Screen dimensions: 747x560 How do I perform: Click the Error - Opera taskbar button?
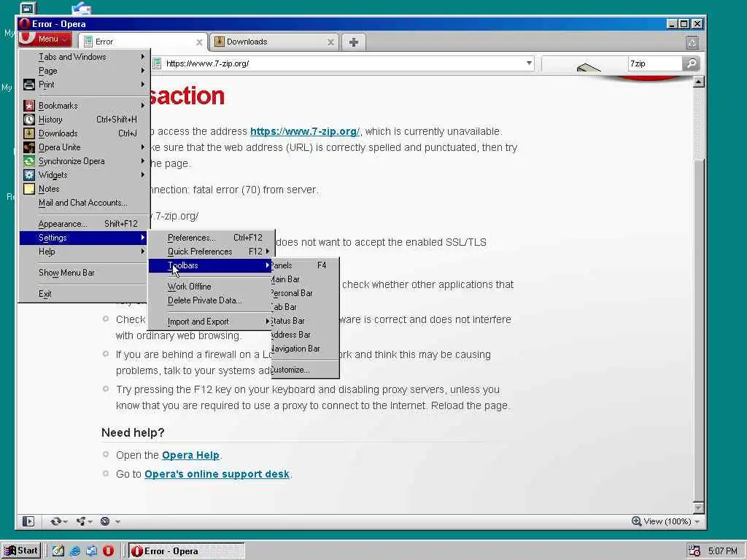[x=186, y=551]
